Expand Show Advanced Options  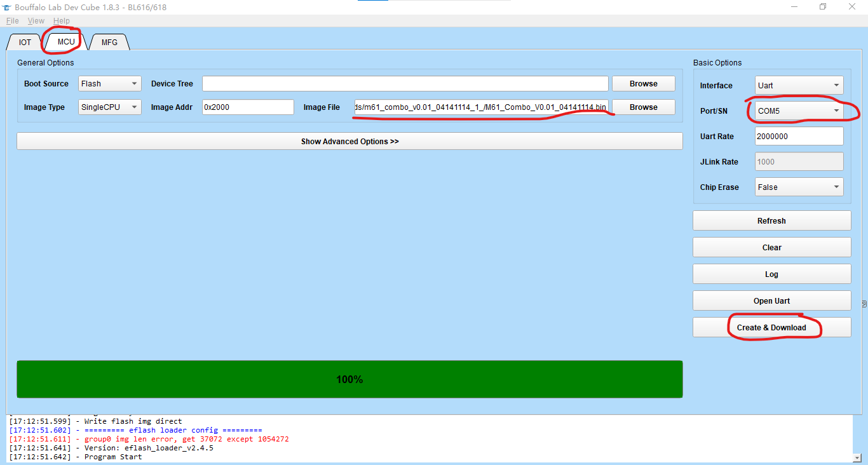point(350,142)
